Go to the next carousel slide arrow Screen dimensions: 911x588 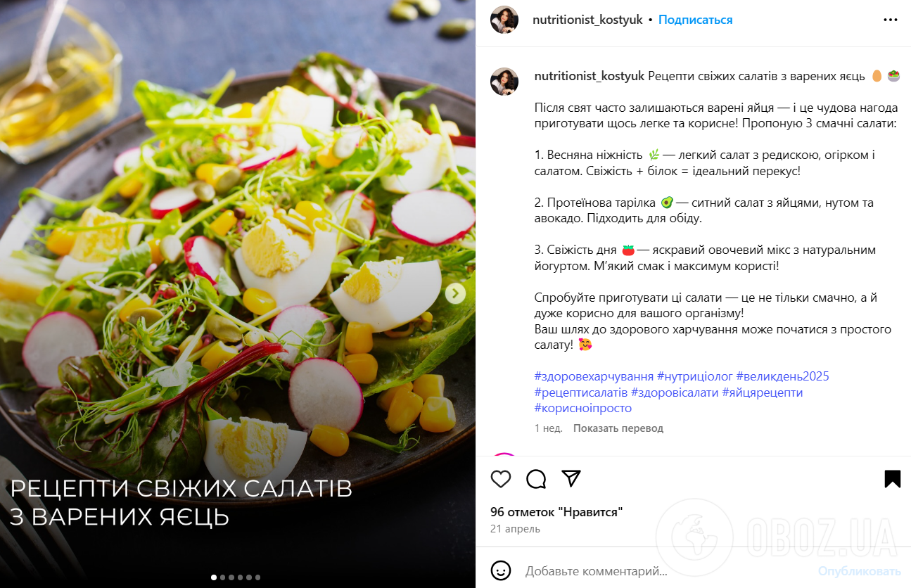click(455, 293)
